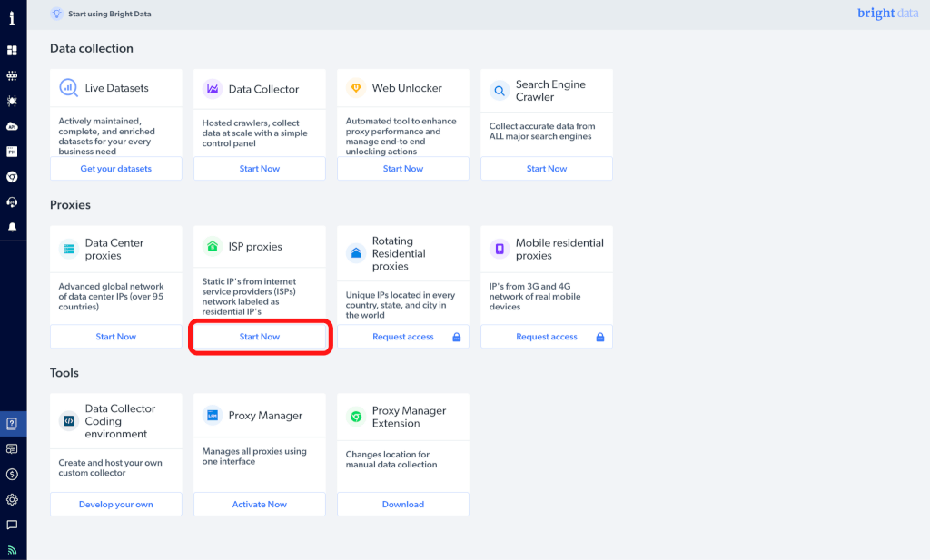The image size is (930, 560).
Task: Click the Data Collector purple chart icon
Action: pos(213,89)
